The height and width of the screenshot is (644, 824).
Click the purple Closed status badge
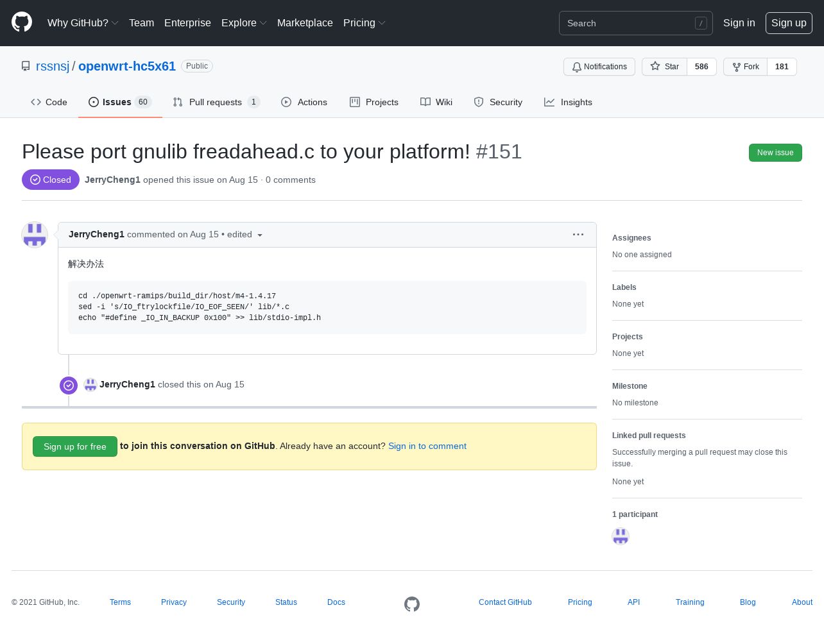51,180
